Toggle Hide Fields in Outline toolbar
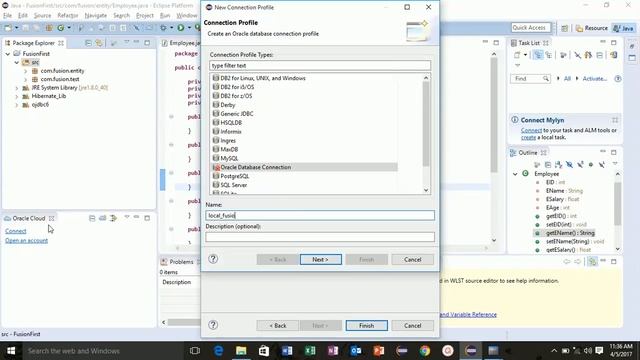 coord(569,164)
